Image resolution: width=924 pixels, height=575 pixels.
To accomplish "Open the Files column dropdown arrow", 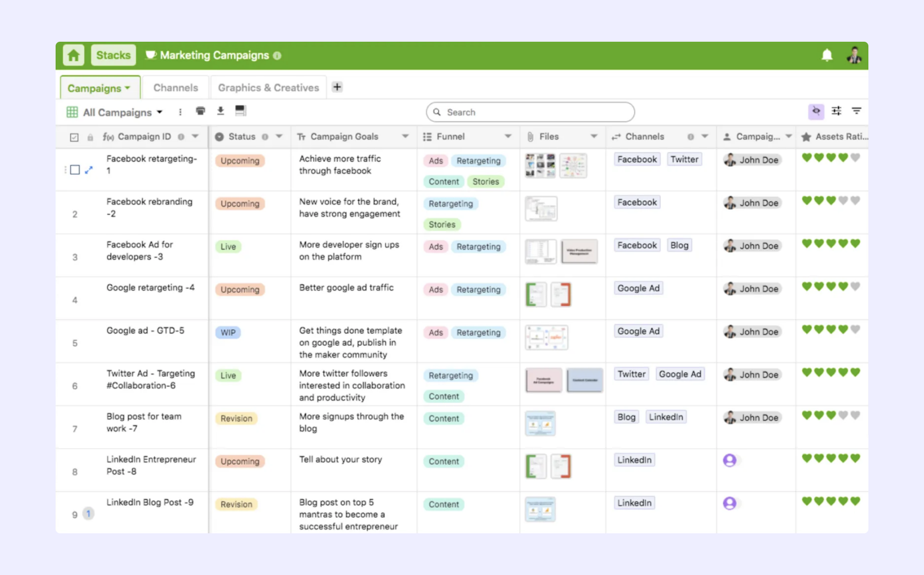I will tap(594, 136).
